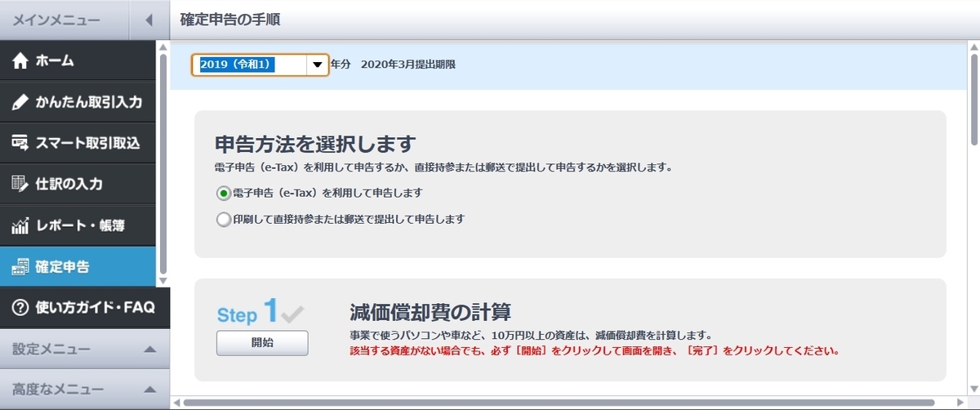Open the year dropdown arrow for 2019(令和1)
This screenshot has height=410, width=980.
tap(317, 65)
